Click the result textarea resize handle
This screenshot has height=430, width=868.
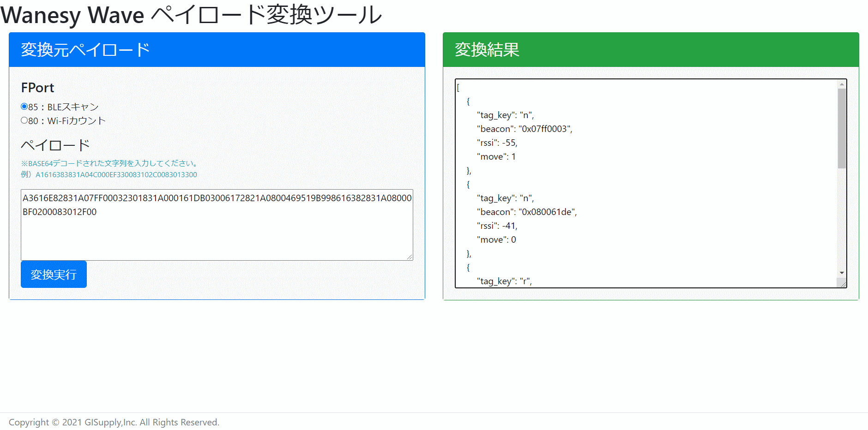tap(843, 284)
